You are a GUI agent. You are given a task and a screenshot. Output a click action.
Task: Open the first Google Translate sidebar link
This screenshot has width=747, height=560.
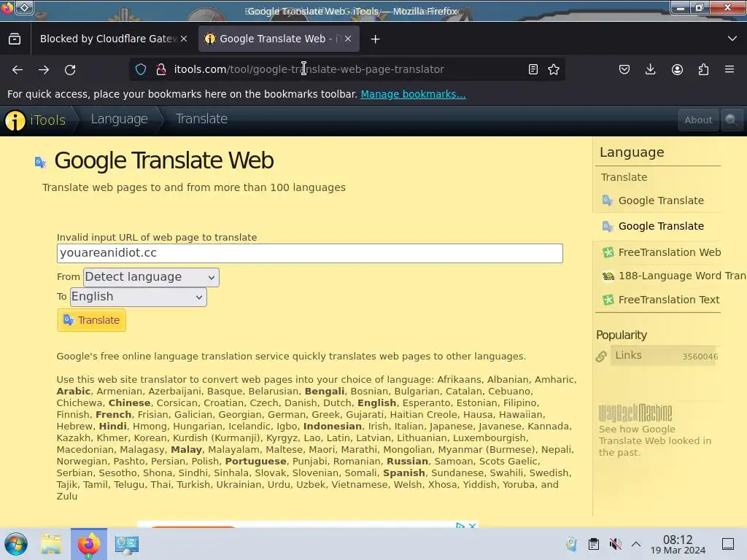point(661,201)
